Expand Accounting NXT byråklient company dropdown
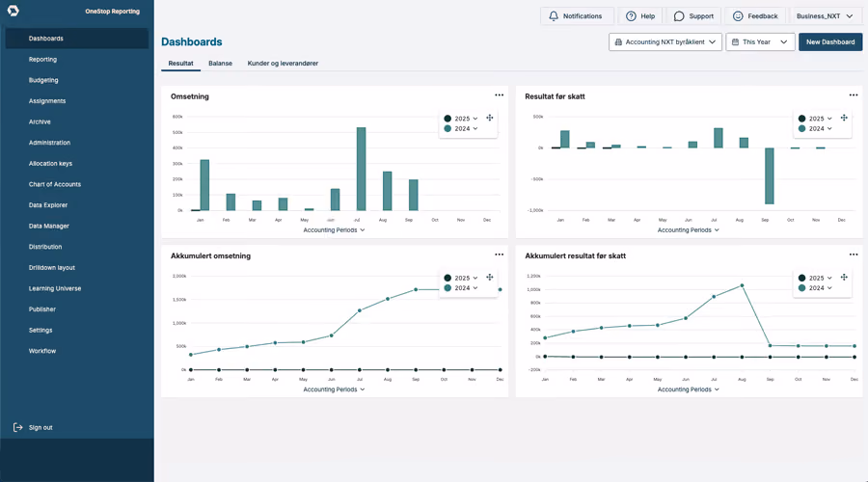The image size is (868, 482). click(x=665, y=42)
